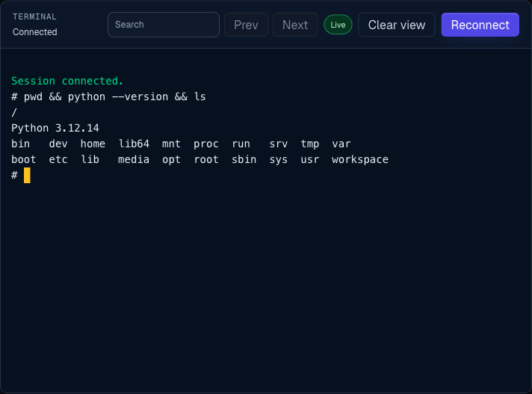This screenshot has width=532, height=394.
Task: Click the 'proc' directory entry
Action: point(206,144)
